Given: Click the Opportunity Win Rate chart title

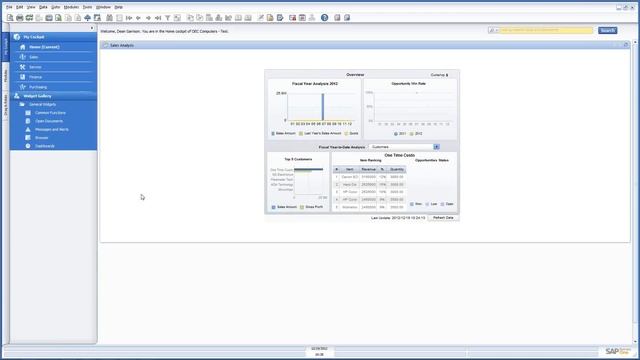Looking at the screenshot, I should [409, 84].
